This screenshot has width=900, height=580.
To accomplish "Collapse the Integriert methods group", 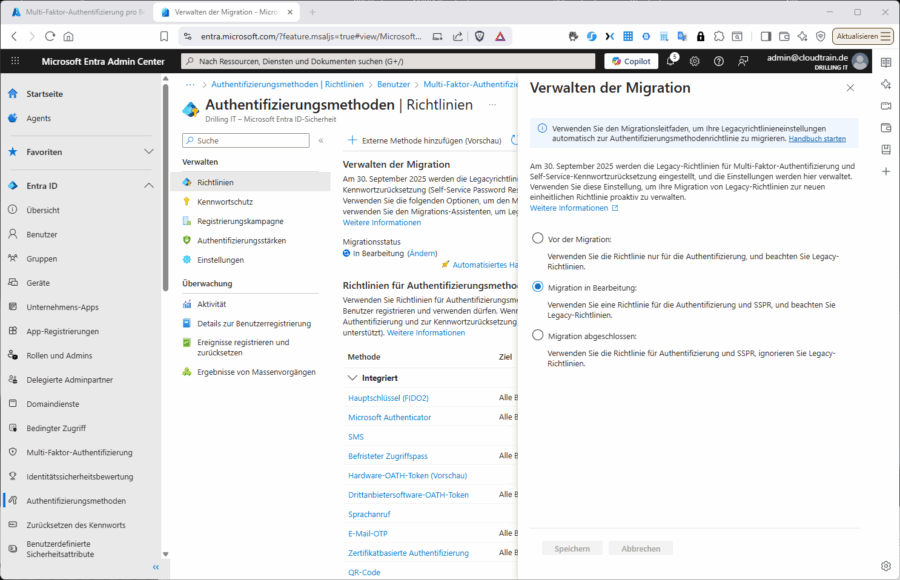I will (x=352, y=378).
